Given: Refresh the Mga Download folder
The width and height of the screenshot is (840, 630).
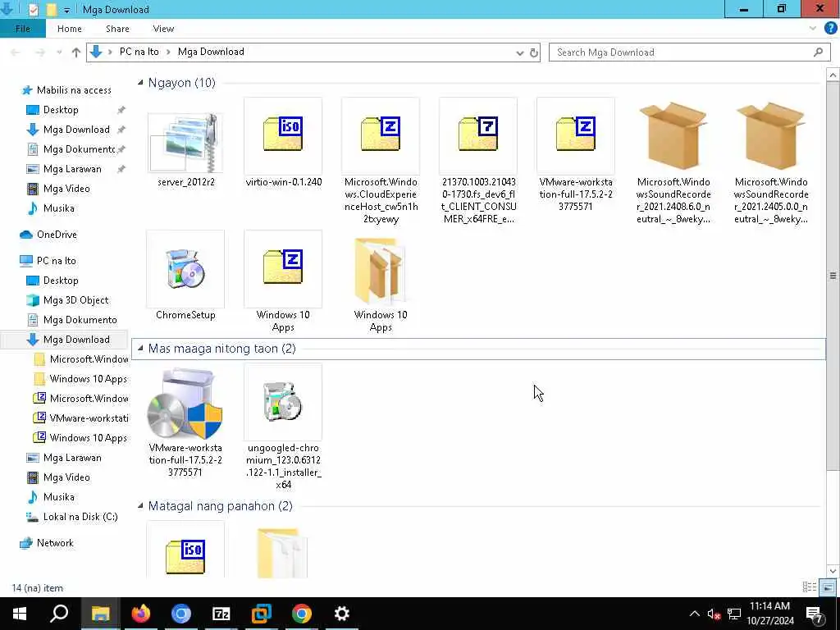Looking at the screenshot, I should [x=533, y=52].
